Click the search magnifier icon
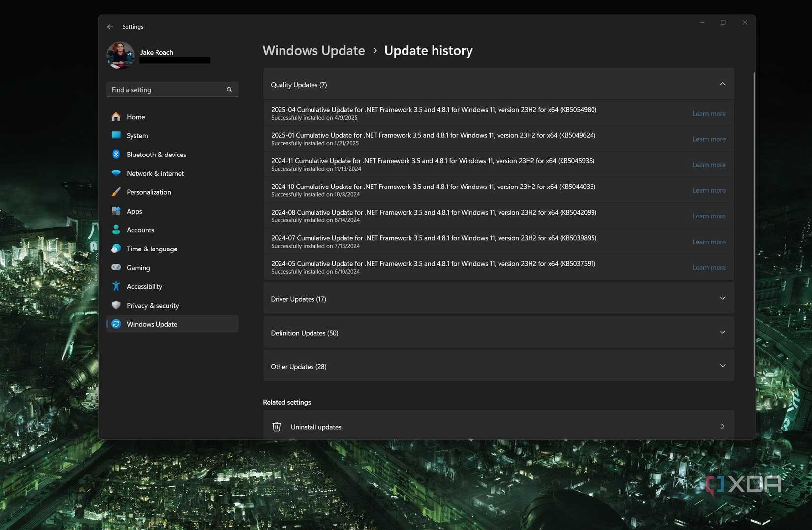Screen dimensions: 812x530 [229, 90]
